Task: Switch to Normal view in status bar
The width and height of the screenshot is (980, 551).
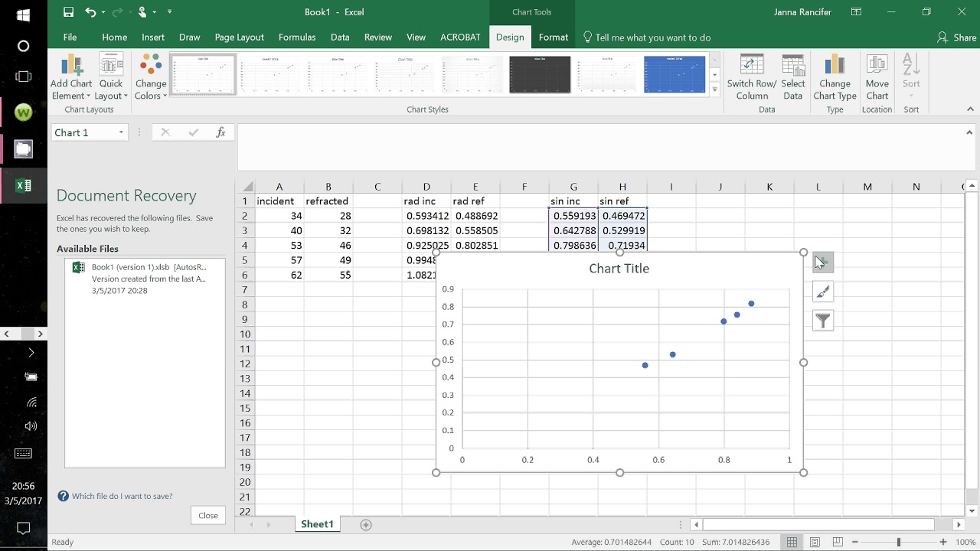Action: coord(792,542)
